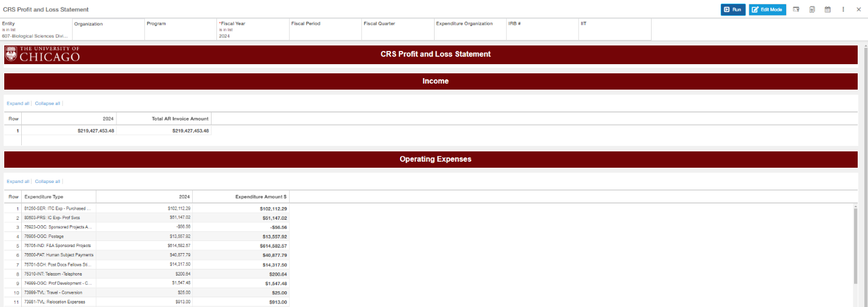Click bold Expenditure Amount value $102,112.29
868x307 pixels.
[x=272, y=208]
